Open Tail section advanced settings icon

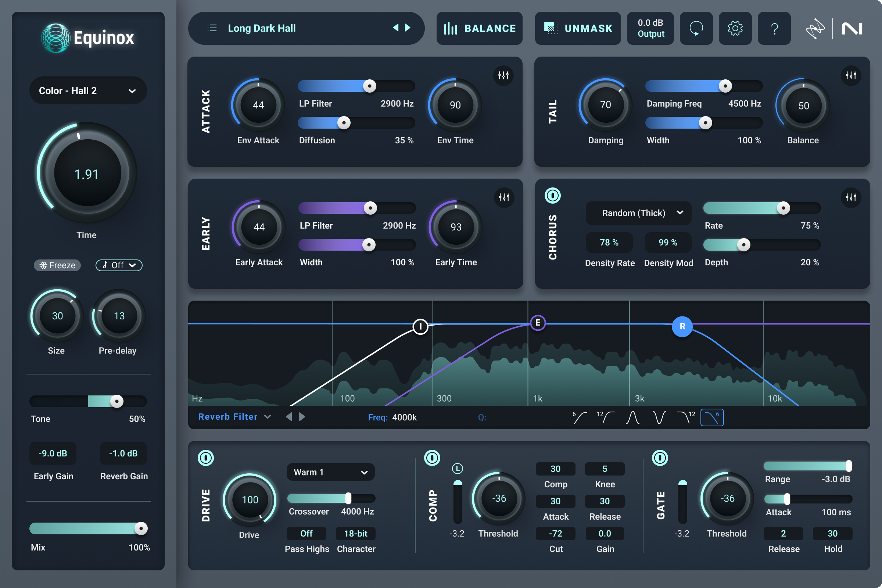(x=851, y=75)
